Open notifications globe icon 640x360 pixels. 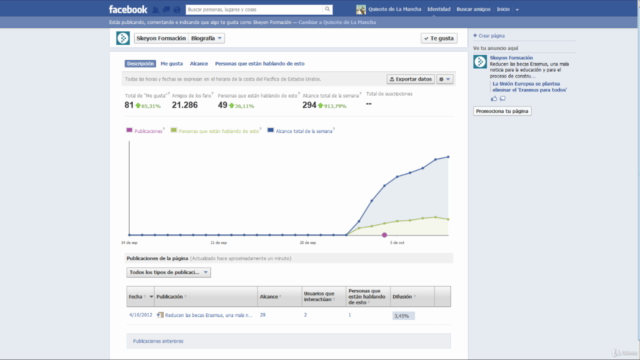pyautogui.click(x=177, y=9)
